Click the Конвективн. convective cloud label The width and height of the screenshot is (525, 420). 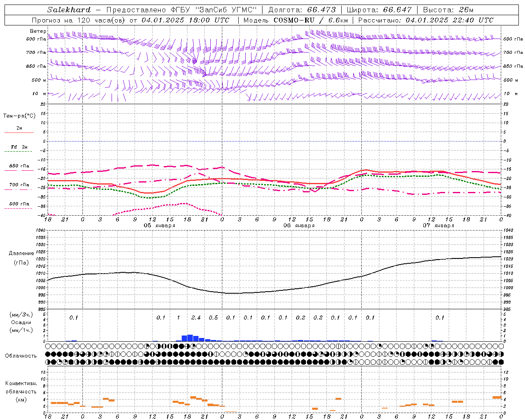coord(21,383)
